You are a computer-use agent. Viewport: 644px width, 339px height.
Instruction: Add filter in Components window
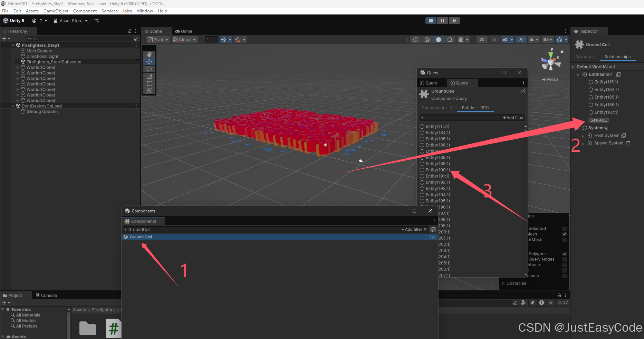412,230
